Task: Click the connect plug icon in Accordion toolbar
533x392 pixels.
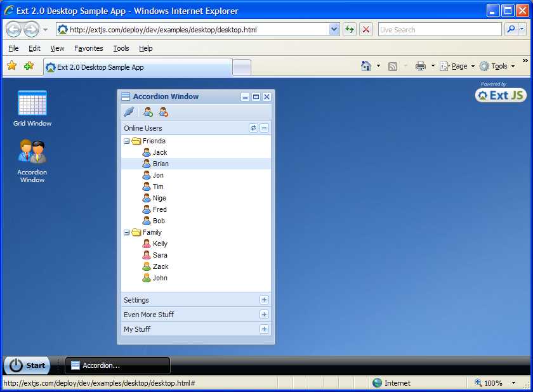Action: (129, 112)
